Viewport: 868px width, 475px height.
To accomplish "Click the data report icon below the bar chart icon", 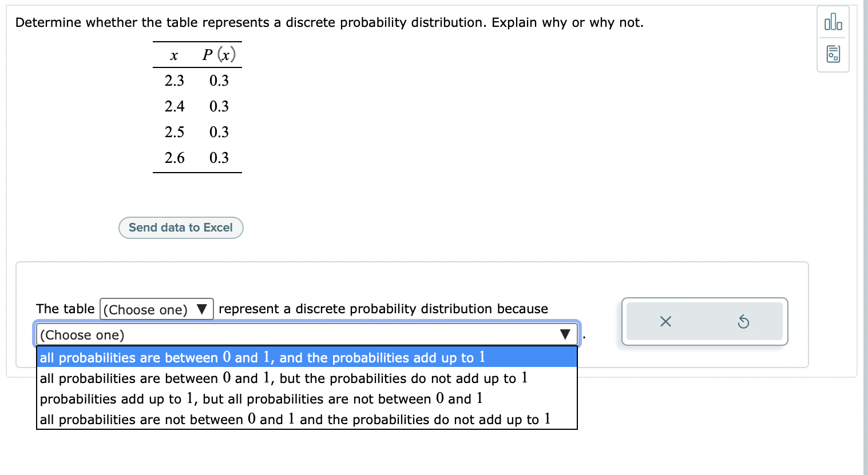I will click(x=833, y=53).
